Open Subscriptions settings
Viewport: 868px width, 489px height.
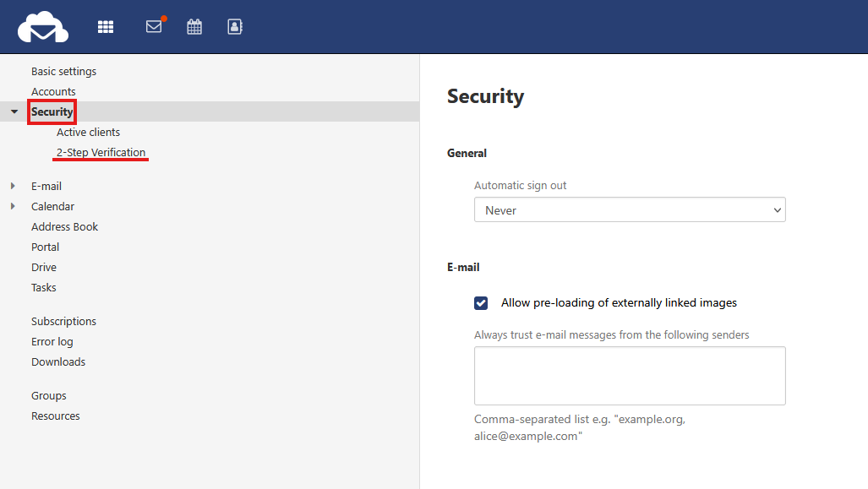63,321
